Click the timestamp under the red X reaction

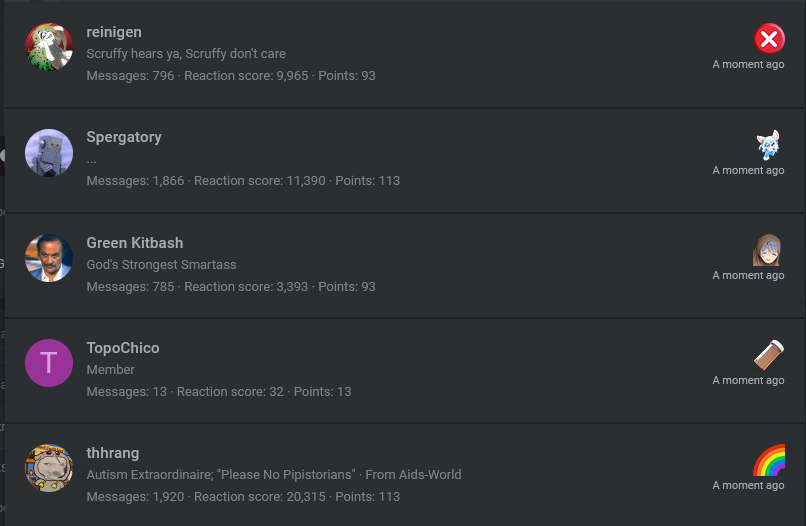coord(748,64)
